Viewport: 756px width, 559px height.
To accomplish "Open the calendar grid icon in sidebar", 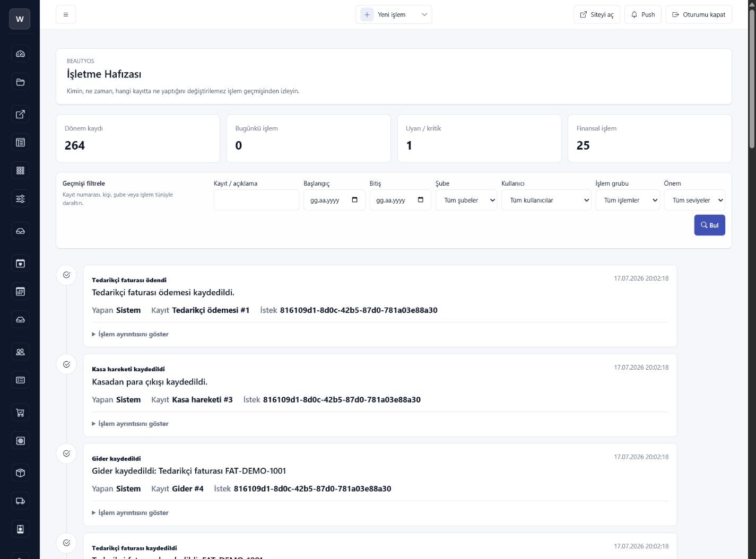I will click(20, 291).
